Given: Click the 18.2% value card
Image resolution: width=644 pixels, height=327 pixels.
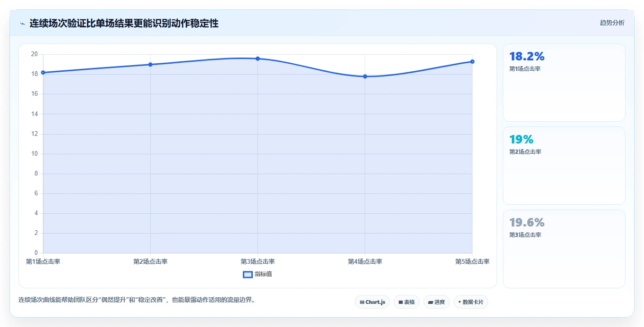Looking at the screenshot, I should pos(564,83).
